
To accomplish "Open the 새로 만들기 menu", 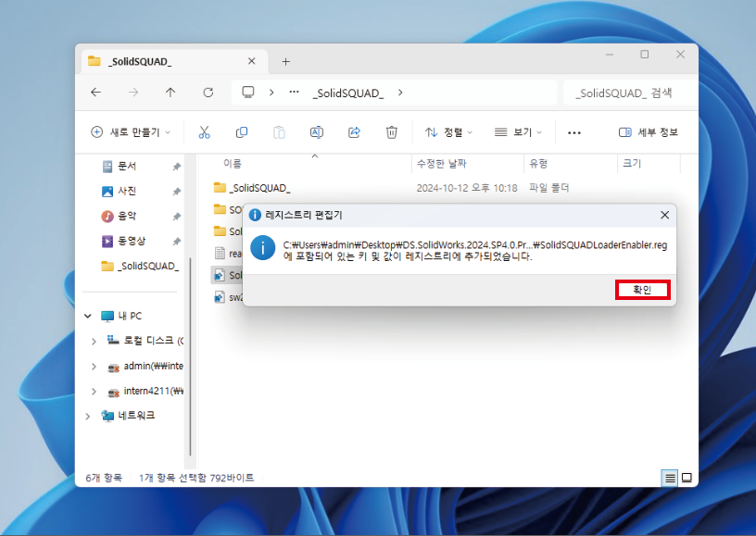I will coord(131,132).
